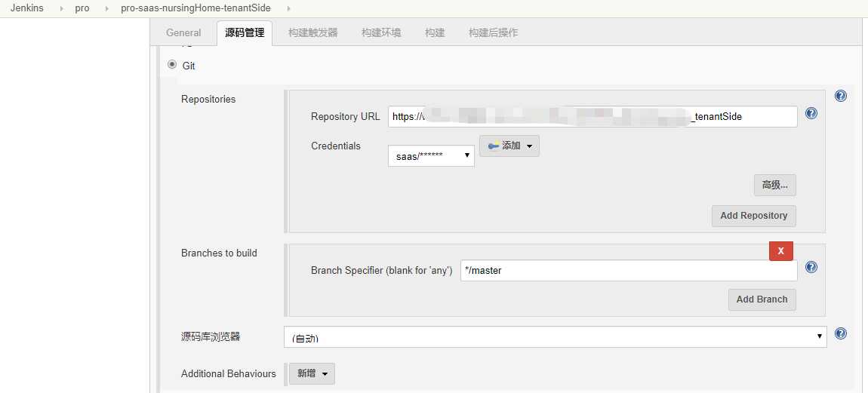Expand the 新增 Additional Behaviours dropdown
868x393 pixels.
pos(312,373)
